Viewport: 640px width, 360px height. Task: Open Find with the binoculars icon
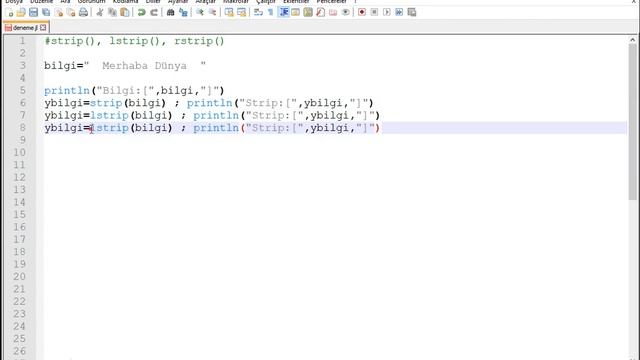tap(171, 12)
